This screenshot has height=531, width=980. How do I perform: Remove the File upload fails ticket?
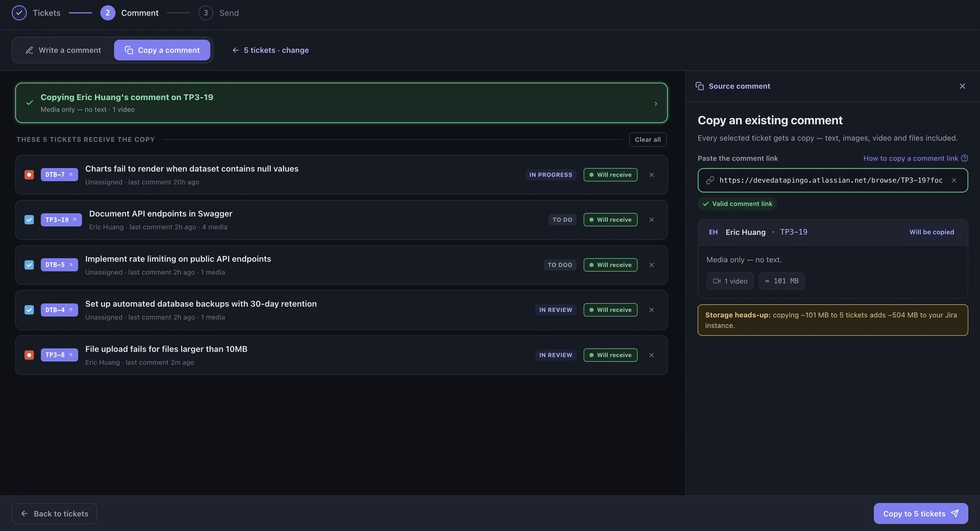652,355
